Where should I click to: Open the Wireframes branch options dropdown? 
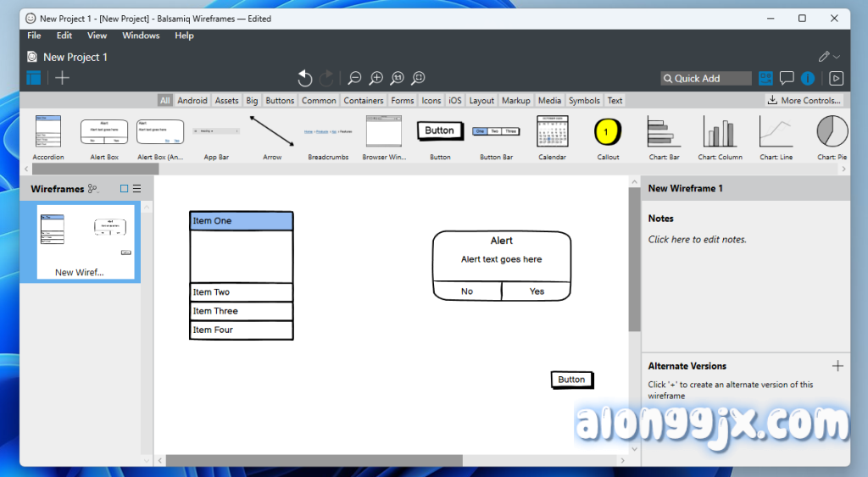(x=93, y=189)
